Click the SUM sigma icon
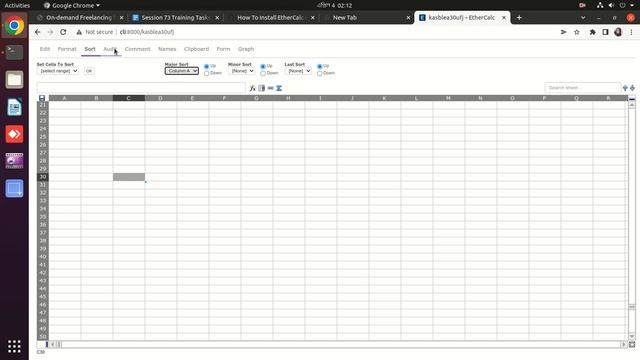The height and width of the screenshot is (360, 640). click(279, 88)
